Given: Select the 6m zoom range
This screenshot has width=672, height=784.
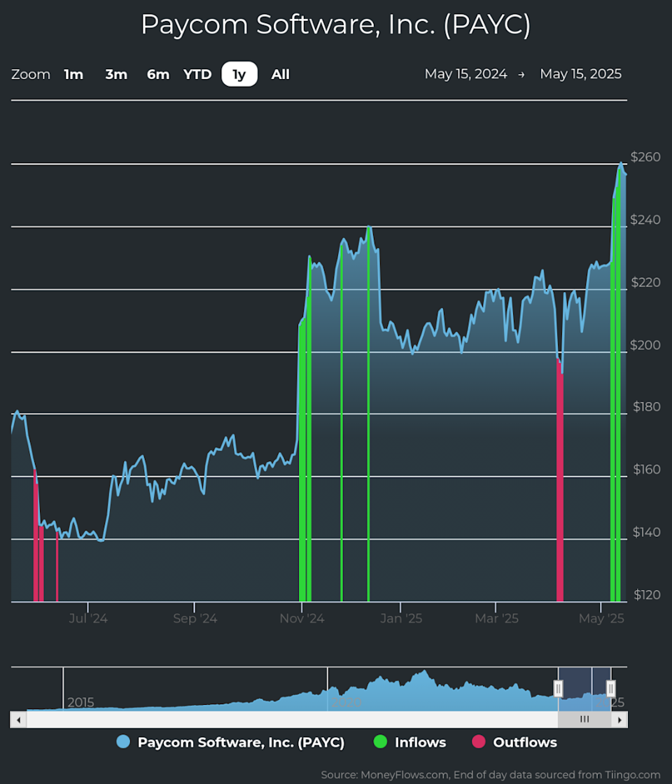Looking at the screenshot, I should [158, 74].
